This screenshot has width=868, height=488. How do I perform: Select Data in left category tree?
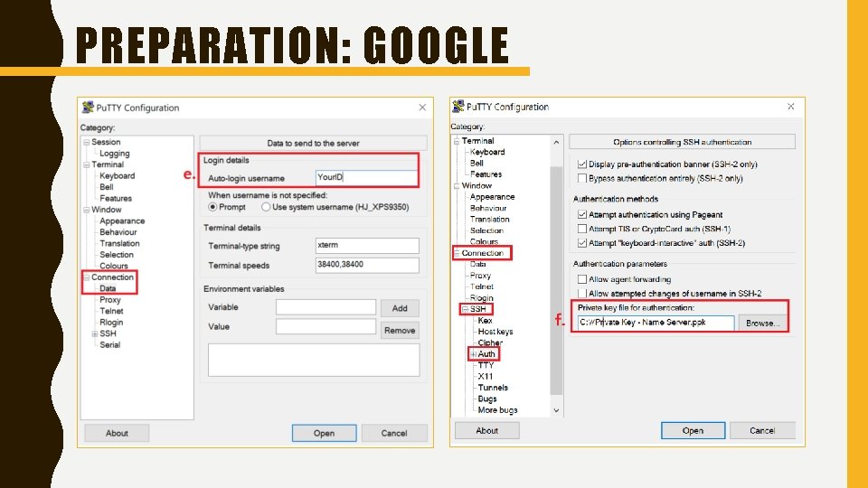coord(108,288)
